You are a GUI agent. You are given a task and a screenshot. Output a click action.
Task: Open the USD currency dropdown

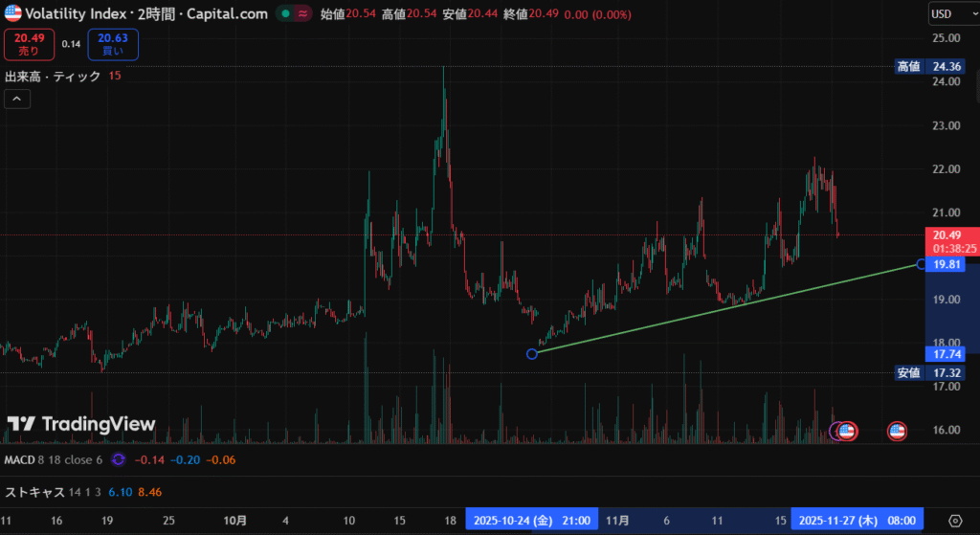[x=951, y=14]
